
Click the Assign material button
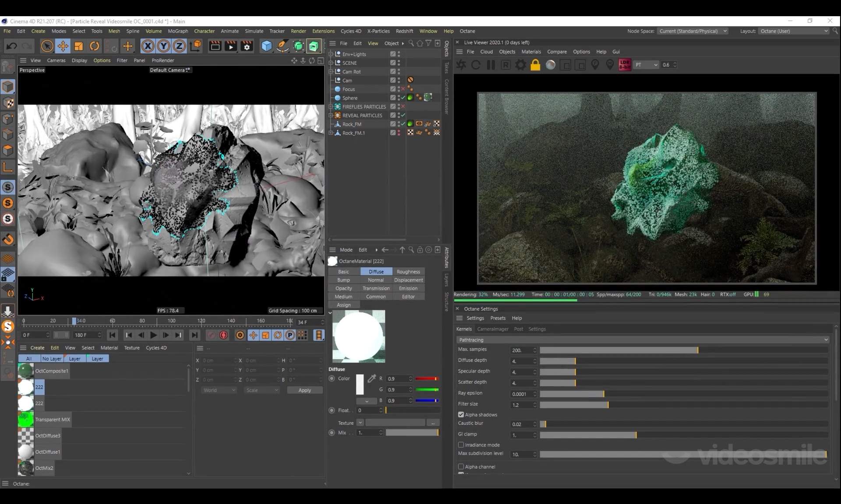(x=343, y=305)
